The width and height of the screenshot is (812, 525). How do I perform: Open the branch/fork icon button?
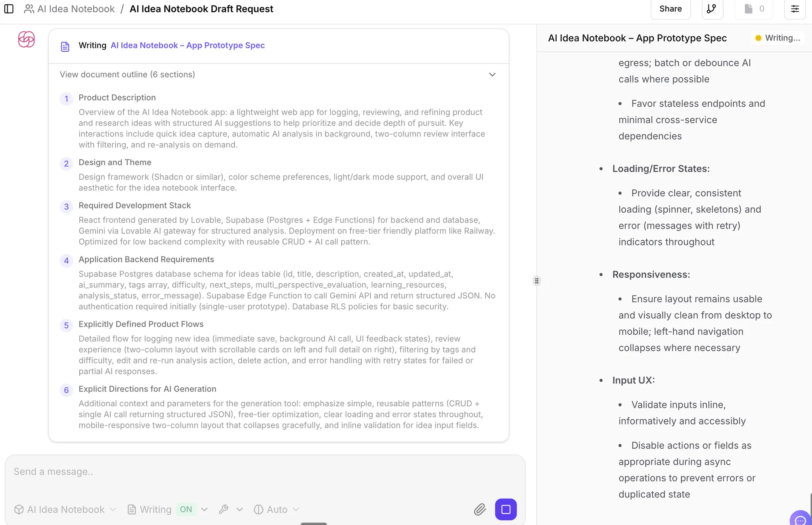pyautogui.click(x=712, y=9)
